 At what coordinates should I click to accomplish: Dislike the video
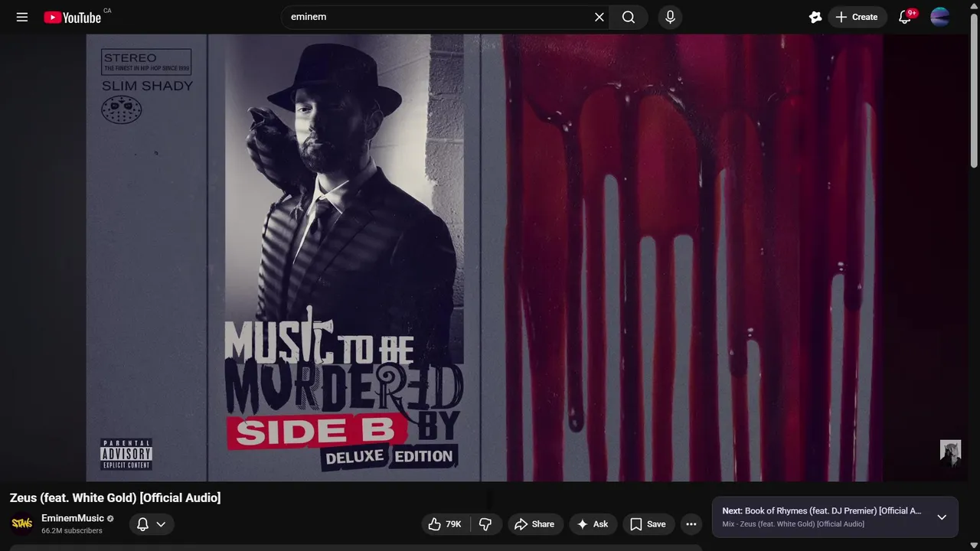(x=485, y=524)
